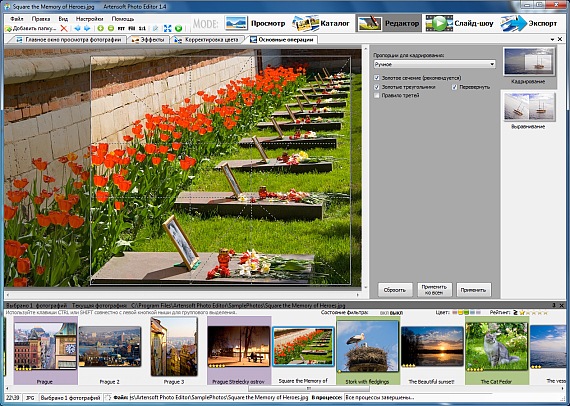Start slideshow with green play toolbar icon
The image size is (570, 406).
pyautogui.click(x=178, y=28)
